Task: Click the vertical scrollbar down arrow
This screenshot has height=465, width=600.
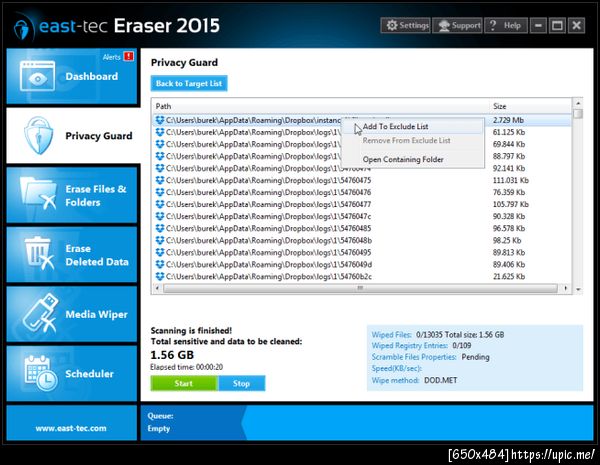Action: 578,290
